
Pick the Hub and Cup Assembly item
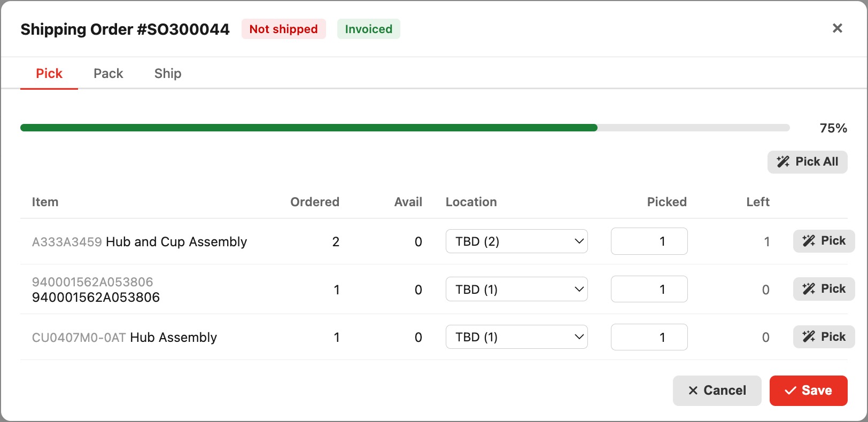coord(824,241)
